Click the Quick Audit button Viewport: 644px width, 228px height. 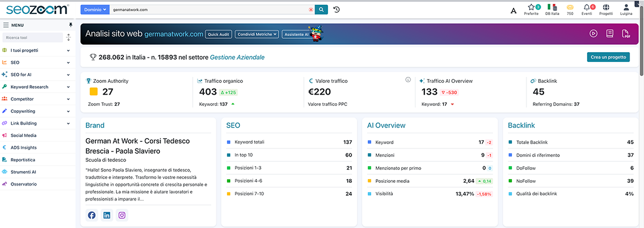(x=219, y=34)
